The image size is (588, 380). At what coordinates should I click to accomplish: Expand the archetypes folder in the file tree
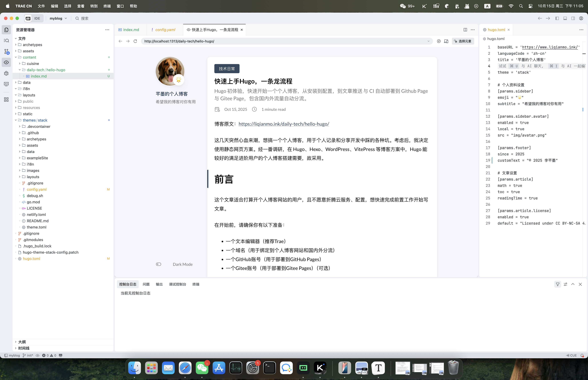tap(32, 45)
